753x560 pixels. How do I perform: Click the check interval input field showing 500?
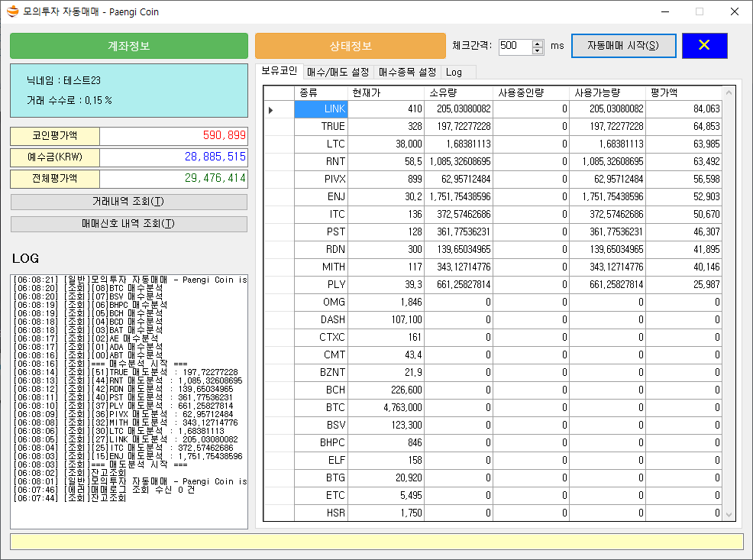click(x=515, y=47)
